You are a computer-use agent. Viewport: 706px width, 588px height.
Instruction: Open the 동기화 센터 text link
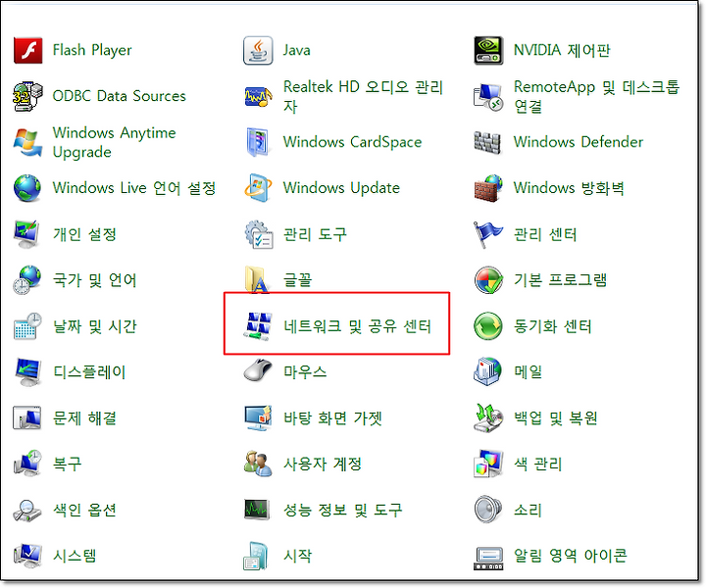point(553,325)
